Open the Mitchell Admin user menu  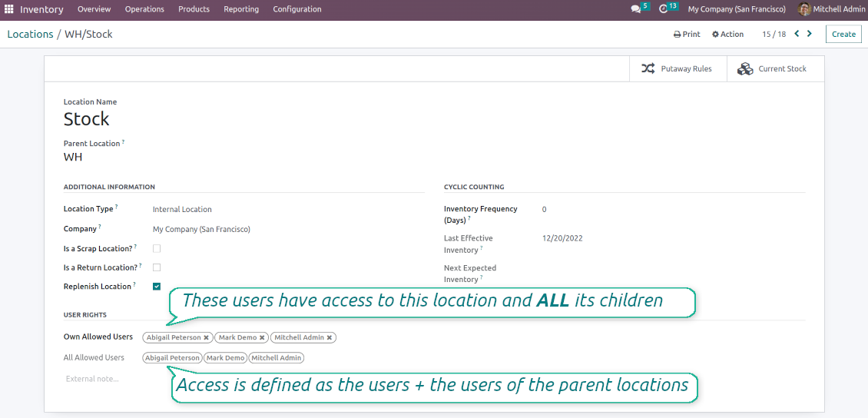pos(831,9)
